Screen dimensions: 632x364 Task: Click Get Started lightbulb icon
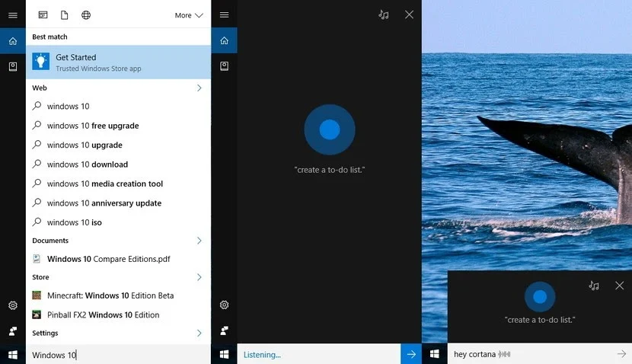point(40,62)
